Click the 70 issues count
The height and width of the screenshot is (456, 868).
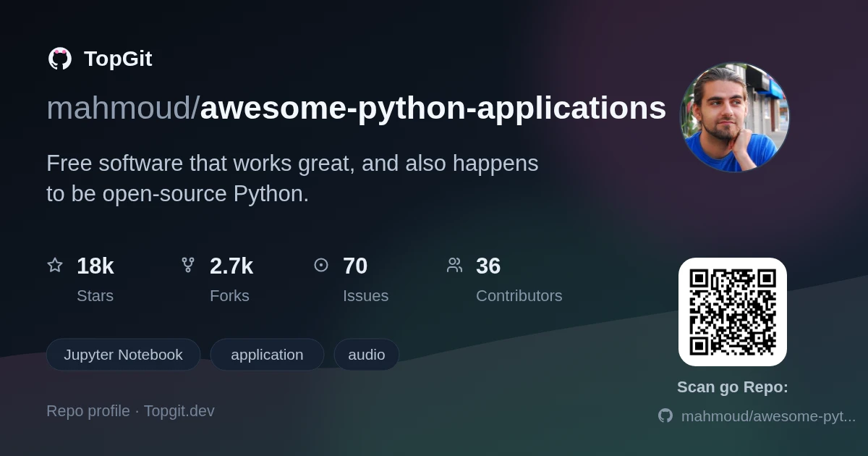355,266
